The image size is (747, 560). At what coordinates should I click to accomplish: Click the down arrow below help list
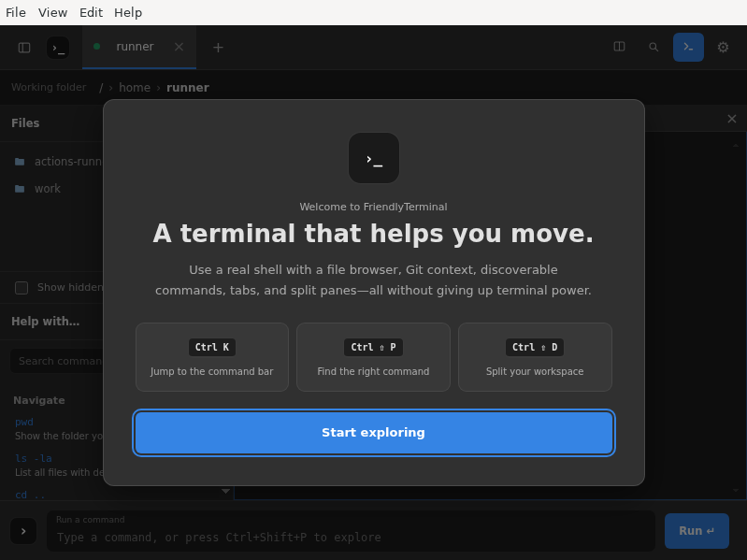point(226,491)
